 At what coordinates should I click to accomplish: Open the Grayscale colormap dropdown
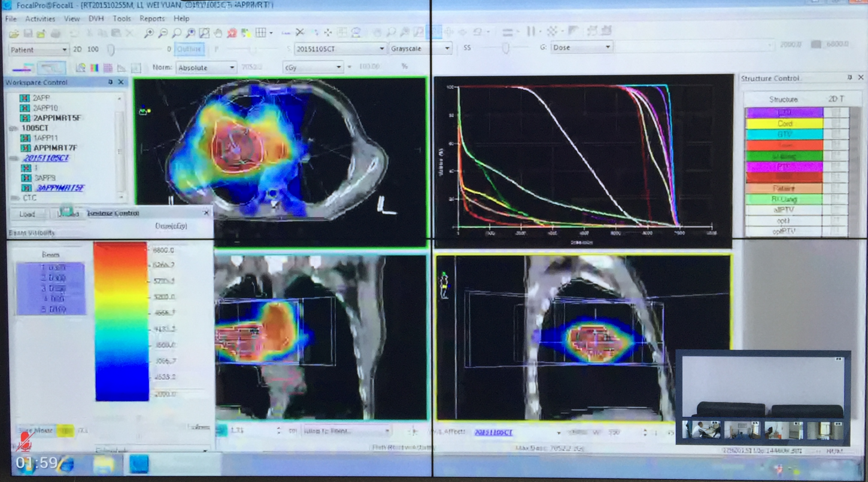pyautogui.click(x=420, y=48)
